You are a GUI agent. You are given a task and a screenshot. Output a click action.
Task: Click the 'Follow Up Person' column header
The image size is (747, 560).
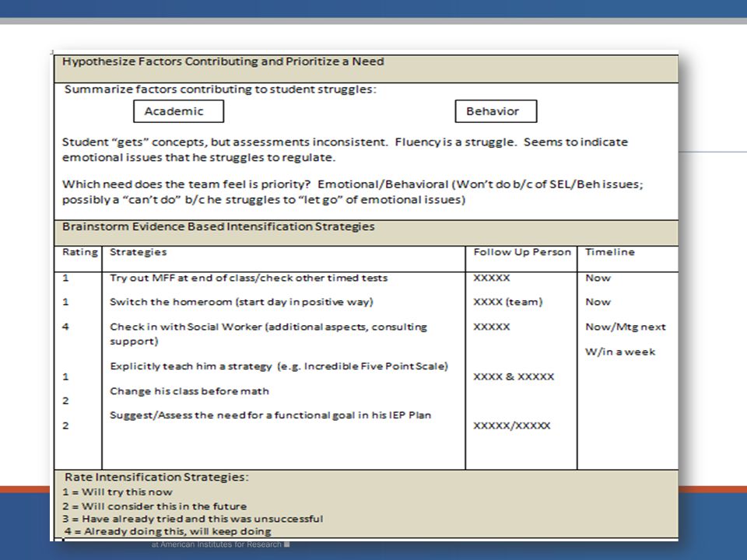pyautogui.click(x=521, y=252)
